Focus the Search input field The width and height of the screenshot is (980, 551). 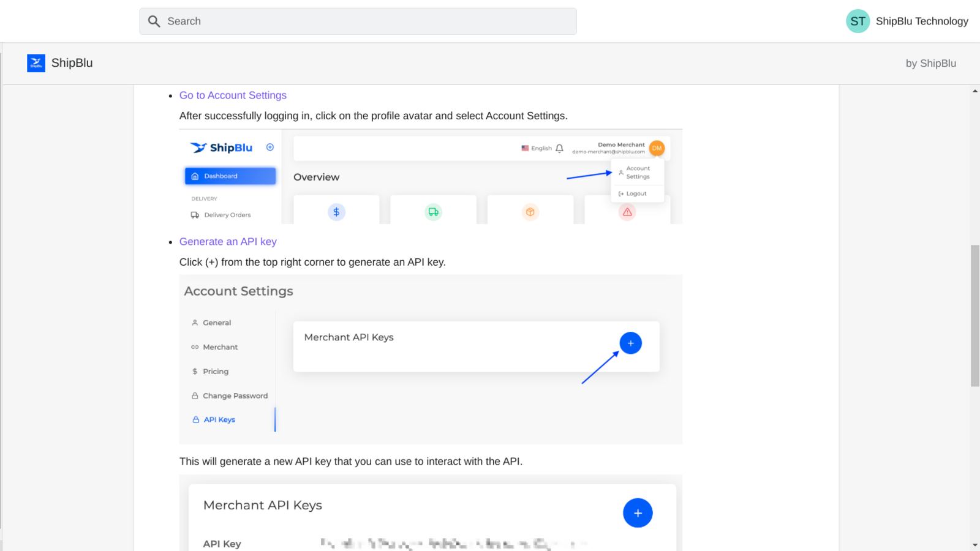[358, 21]
